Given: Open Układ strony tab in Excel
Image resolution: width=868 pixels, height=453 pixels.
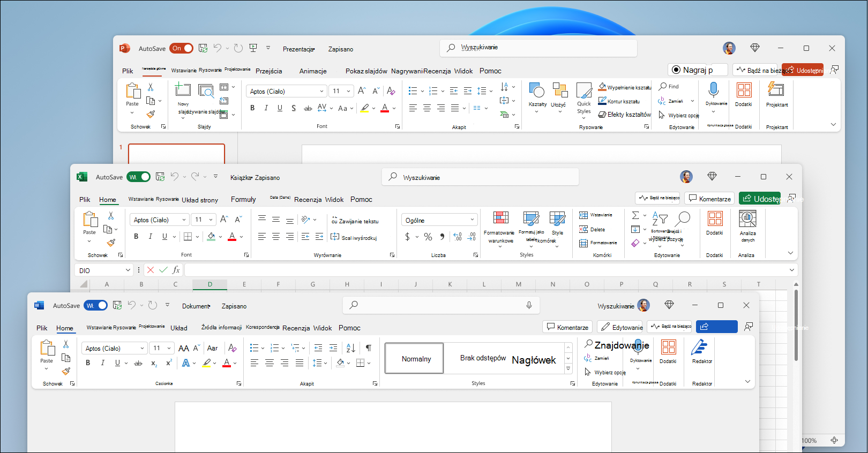Looking at the screenshot, I should (x=200, y=200).
